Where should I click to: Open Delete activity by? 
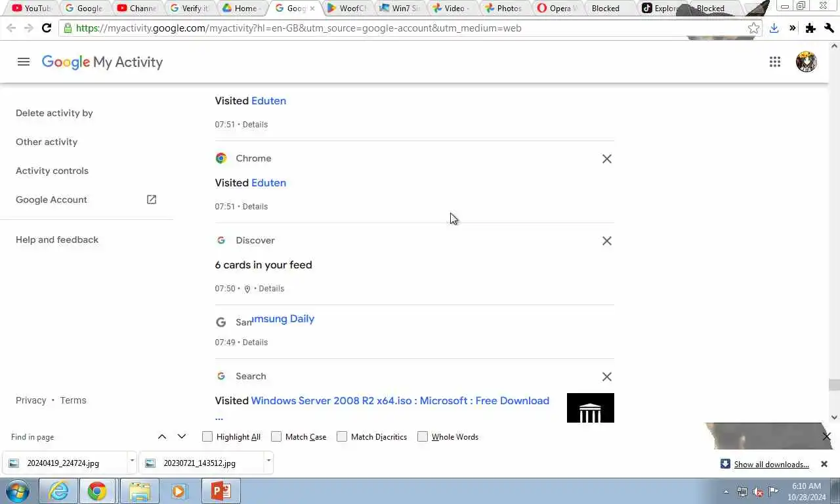click(54, 113)
